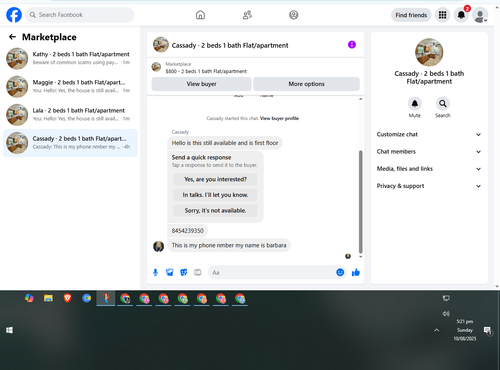Image resolution: width=500 pixels, height=370 pixels.
Task: Open Maggie's apartment conversation
Action: tap(70, 86)
